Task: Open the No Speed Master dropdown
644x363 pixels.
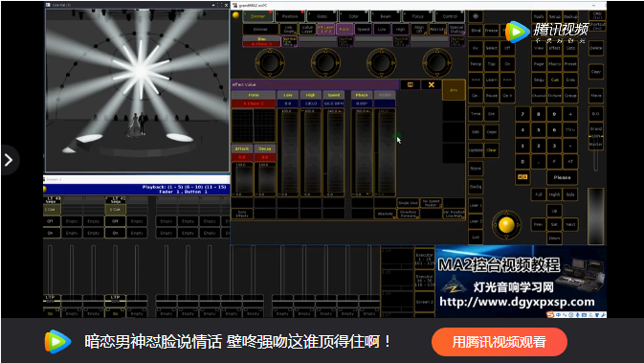Action: (x=432, y=203)
